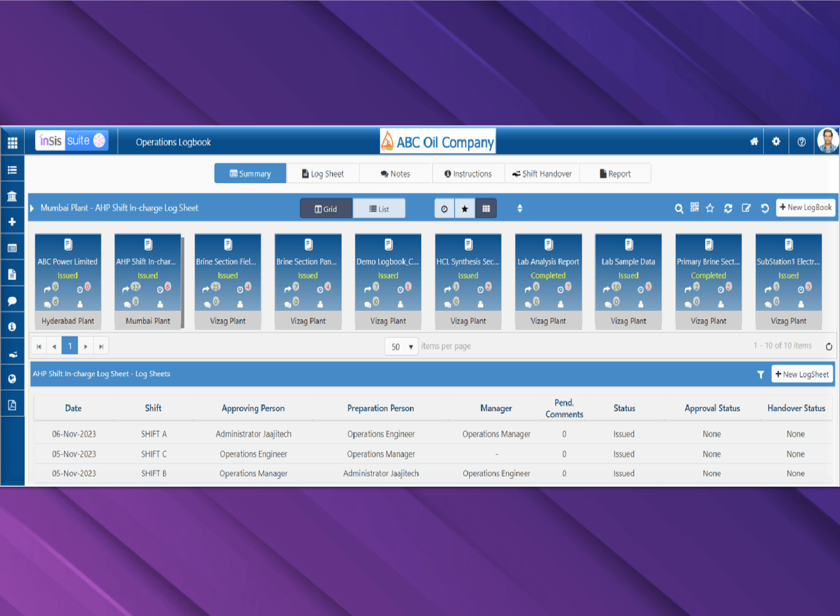Click the QR code icon in toolbar

click(694, 208)
